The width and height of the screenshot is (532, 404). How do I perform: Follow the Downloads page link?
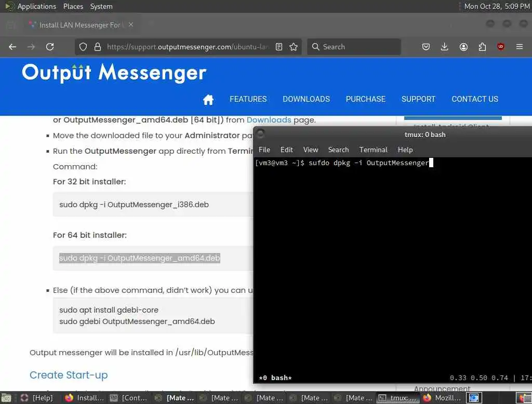coord(269,120)
